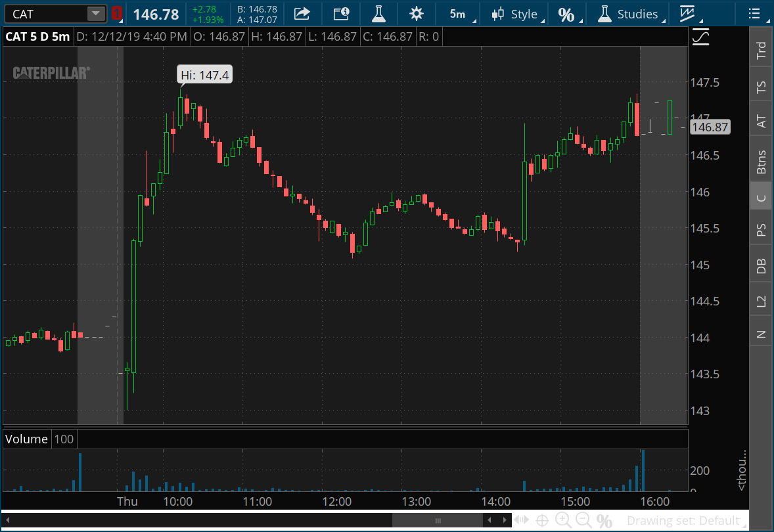
Task: Click the D: 12/12/19 4:40 PM date readout
Action: (132, 37)
